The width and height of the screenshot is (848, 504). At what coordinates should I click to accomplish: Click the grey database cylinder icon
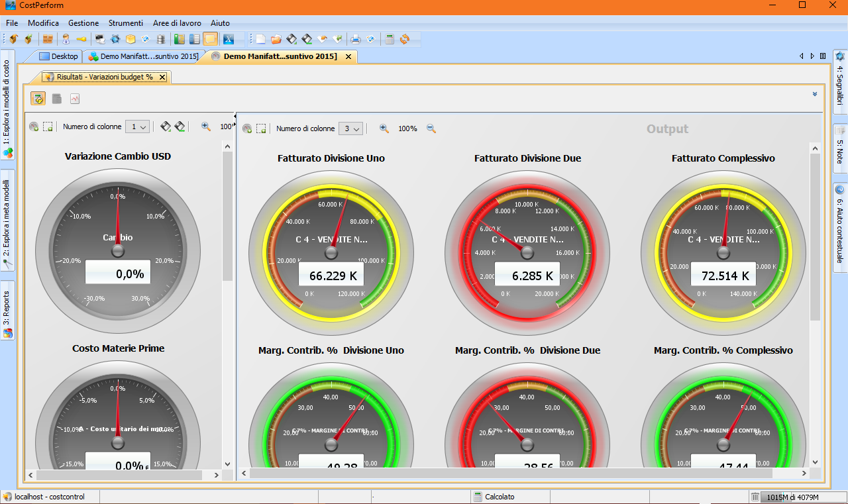pos(161,39)
